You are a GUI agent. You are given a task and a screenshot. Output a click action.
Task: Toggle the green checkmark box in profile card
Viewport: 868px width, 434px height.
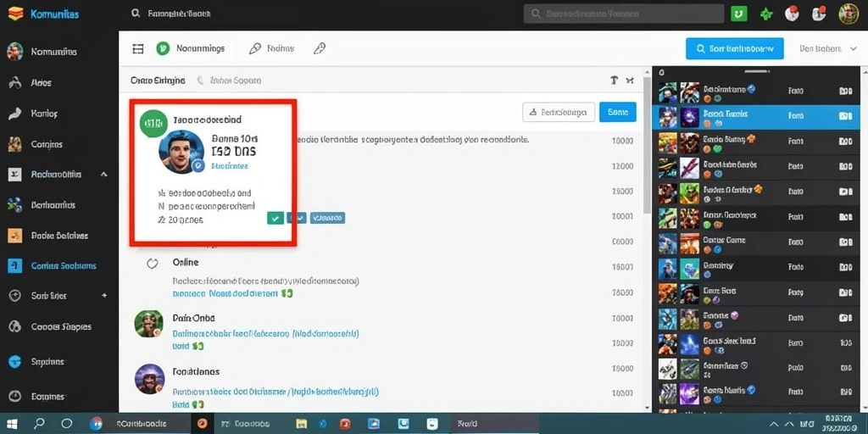275,218
